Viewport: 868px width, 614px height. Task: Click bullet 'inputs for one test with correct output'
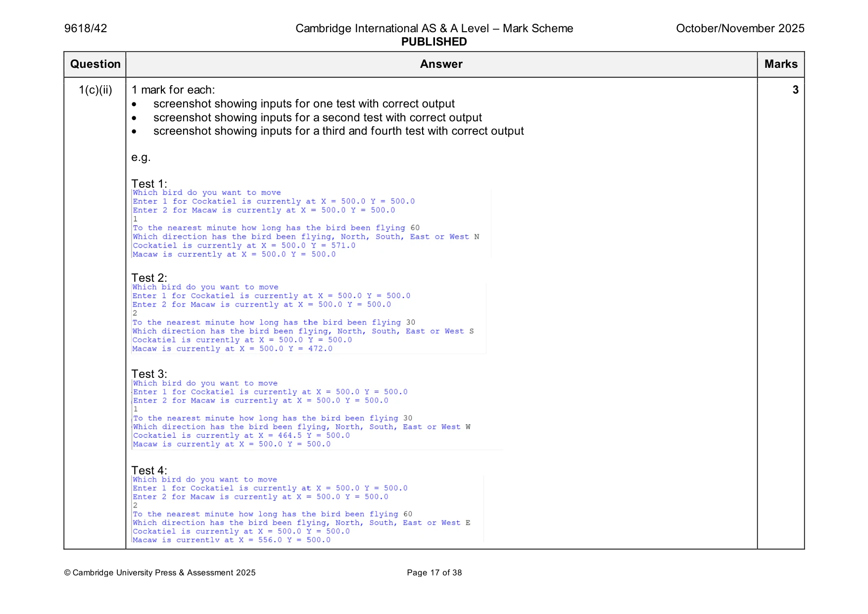[304, 104]
